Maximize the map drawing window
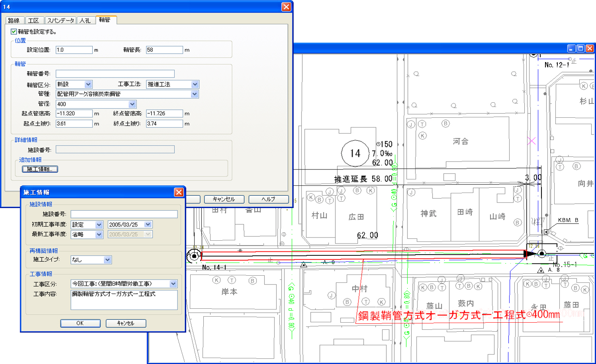Image resolution: width=596 pixels, height=364 pixels. coord(580,49)
